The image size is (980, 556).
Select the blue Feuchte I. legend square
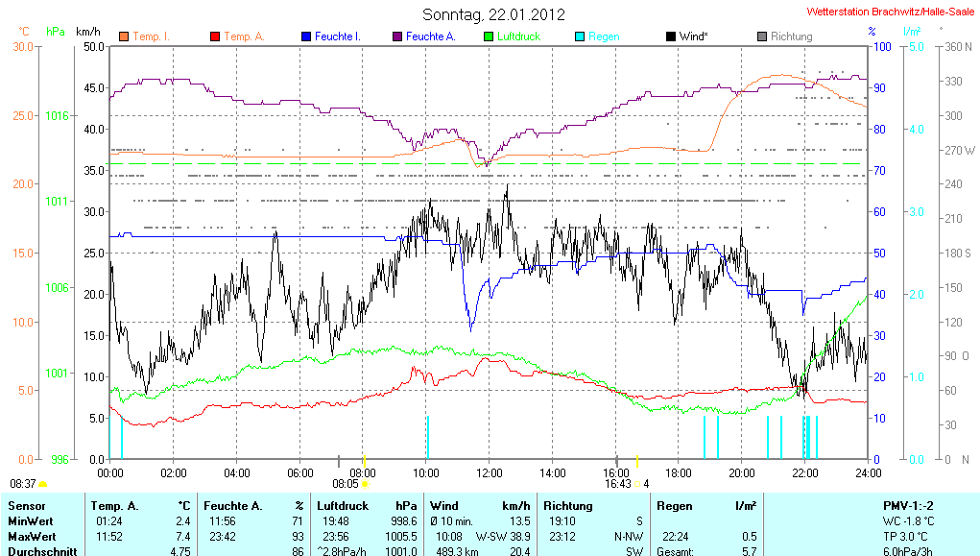tap(306, 36)
